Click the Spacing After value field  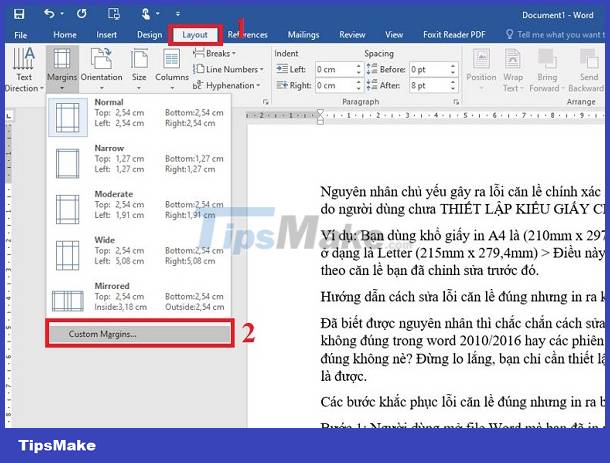(x=429, y=85)
